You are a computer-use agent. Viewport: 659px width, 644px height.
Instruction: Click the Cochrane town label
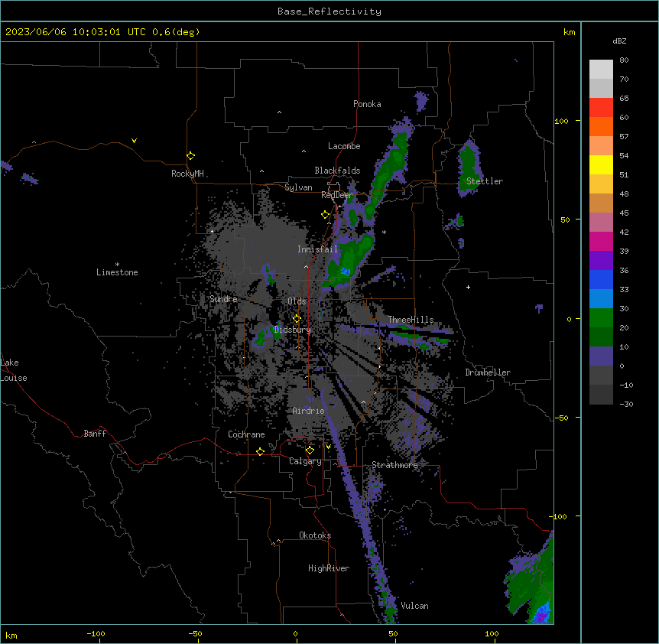pyautogui.click(x=246, y=434)
